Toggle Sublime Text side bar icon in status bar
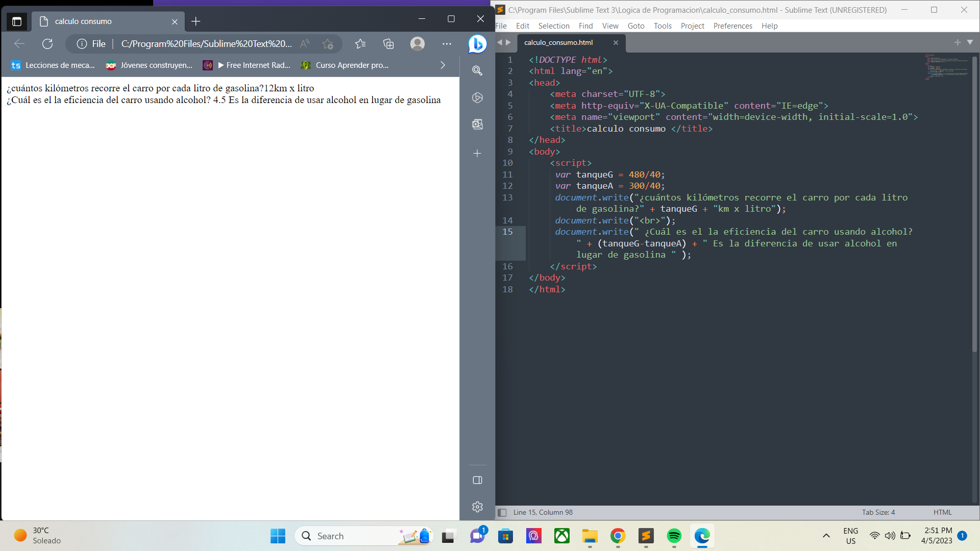Image resolution: width=980 pixels, height=551 pixels. 502,512
